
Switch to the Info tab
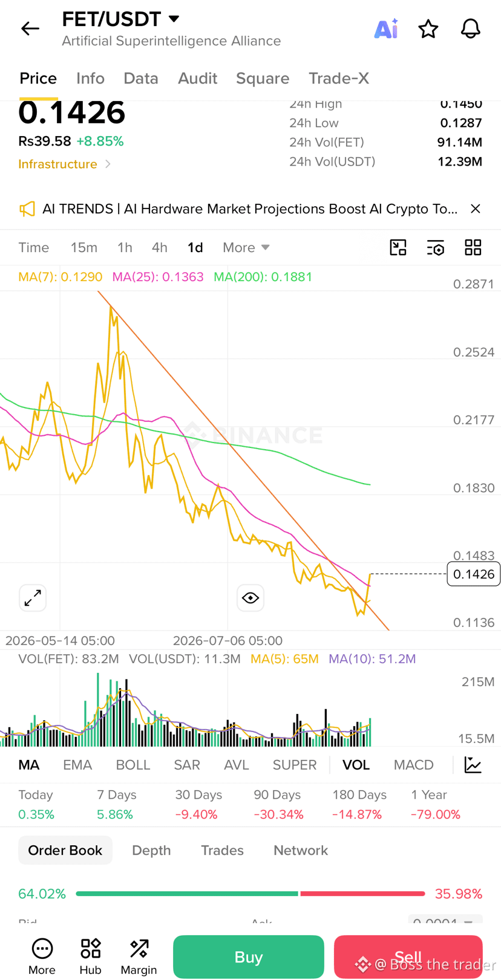[90, 79]
